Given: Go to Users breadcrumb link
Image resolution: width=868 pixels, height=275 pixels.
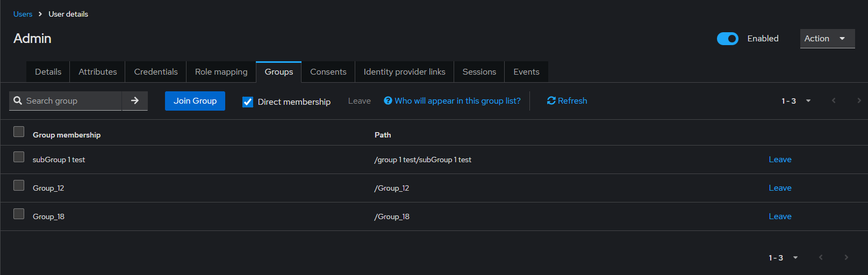Looking at the screenshot, I should [x=23, y=14].
